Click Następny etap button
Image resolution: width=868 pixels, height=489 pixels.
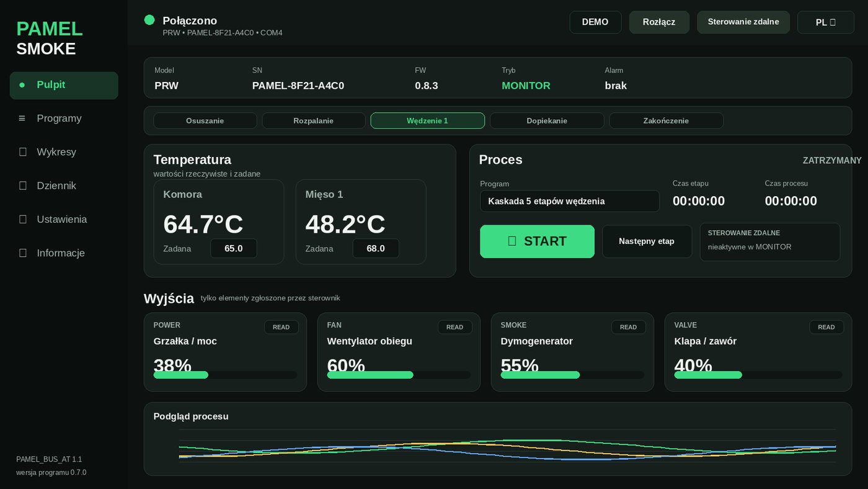click(x=647, y=241)
